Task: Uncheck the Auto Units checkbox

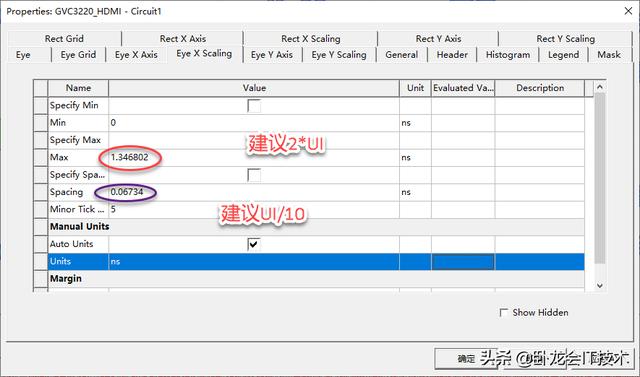Action: tap(254, 244)
